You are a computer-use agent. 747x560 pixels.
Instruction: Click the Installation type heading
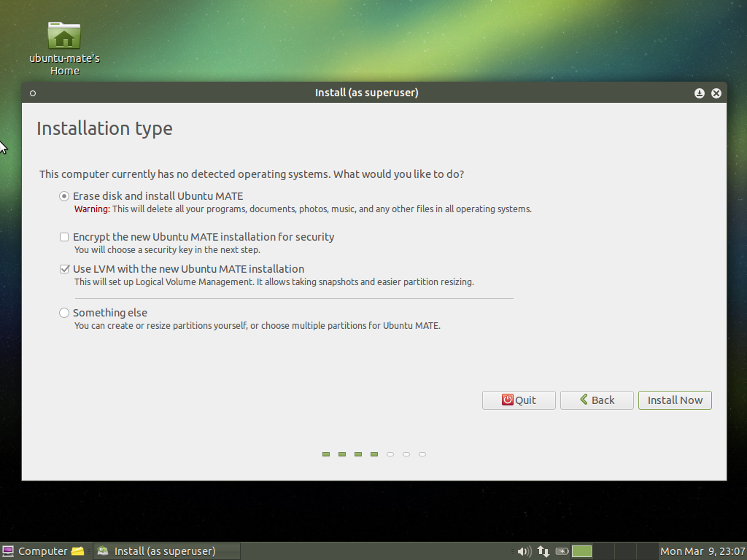tap(105, 128)
